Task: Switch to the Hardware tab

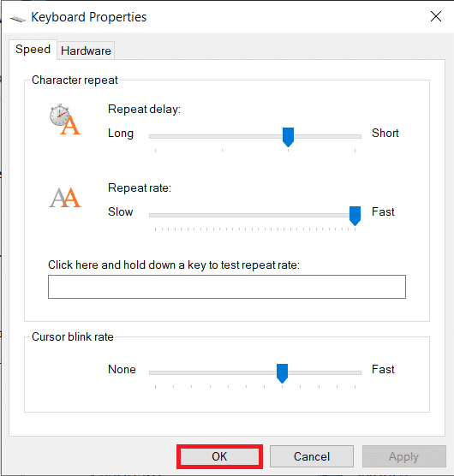Action: pos(86,51)
